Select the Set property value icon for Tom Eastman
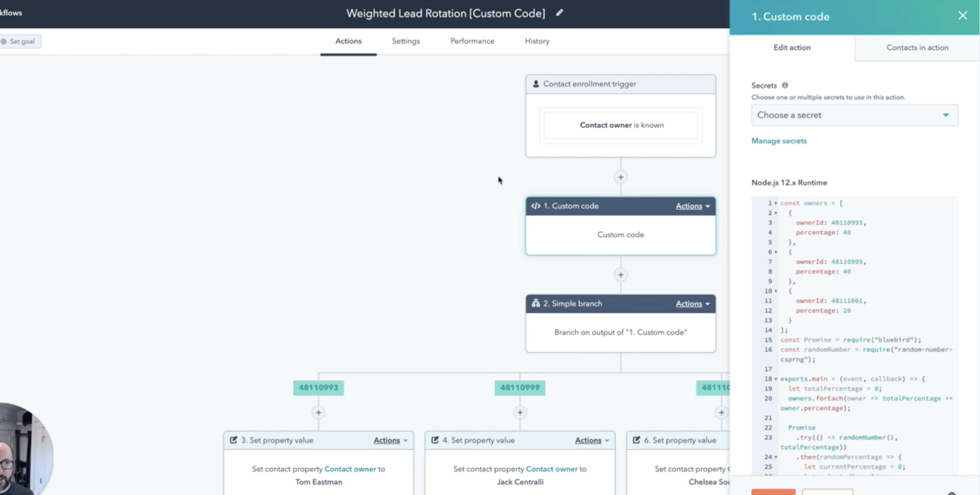Image resolution: width=980 pixels, height=495 pixels. tap(234, 440)
